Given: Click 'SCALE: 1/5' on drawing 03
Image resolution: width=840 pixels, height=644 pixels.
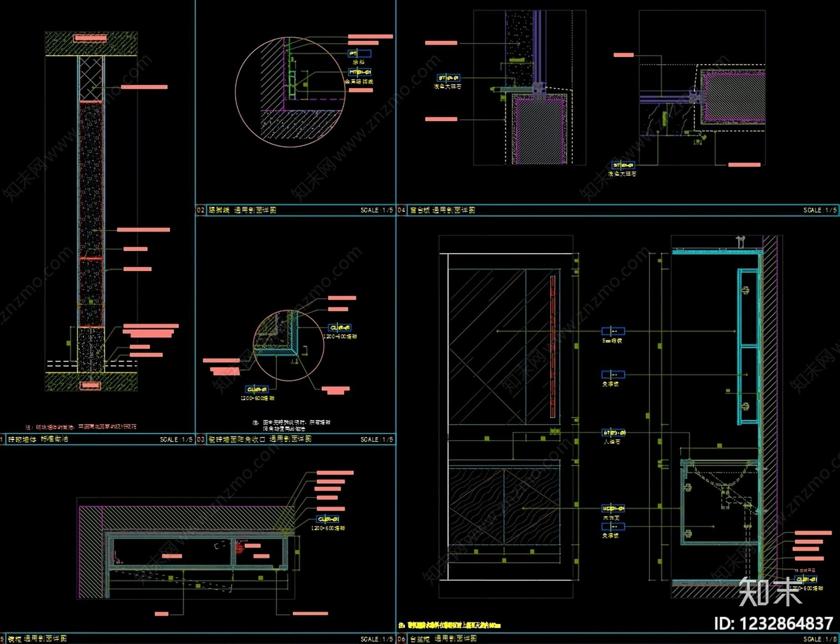Looking at the screenshot, I should 377,439.
